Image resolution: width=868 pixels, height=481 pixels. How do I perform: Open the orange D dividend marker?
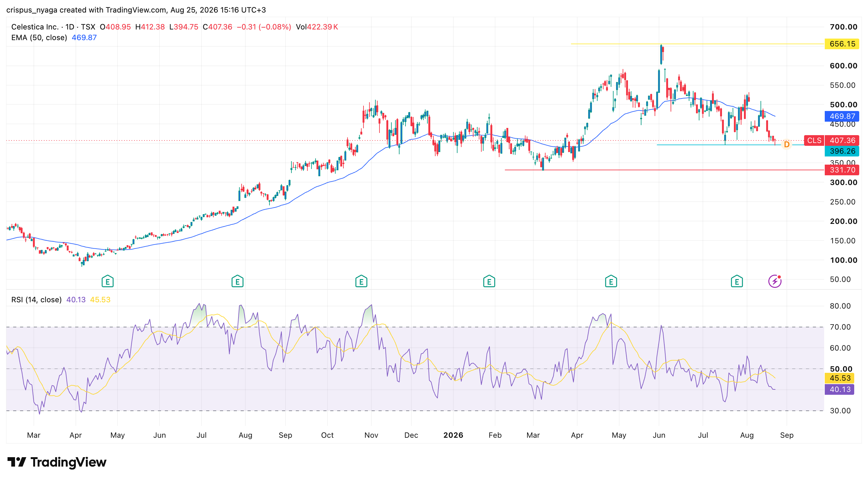787,145
